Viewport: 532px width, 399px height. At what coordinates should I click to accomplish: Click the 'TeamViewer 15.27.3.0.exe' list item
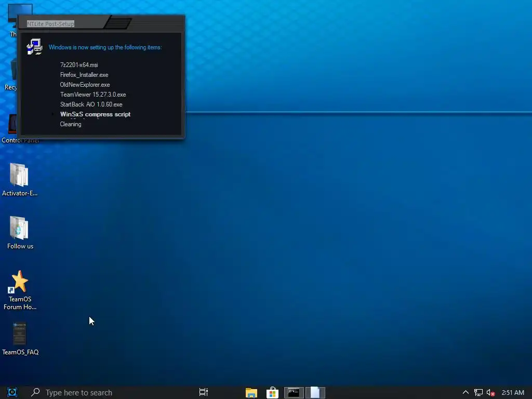[x=93, y=95]
